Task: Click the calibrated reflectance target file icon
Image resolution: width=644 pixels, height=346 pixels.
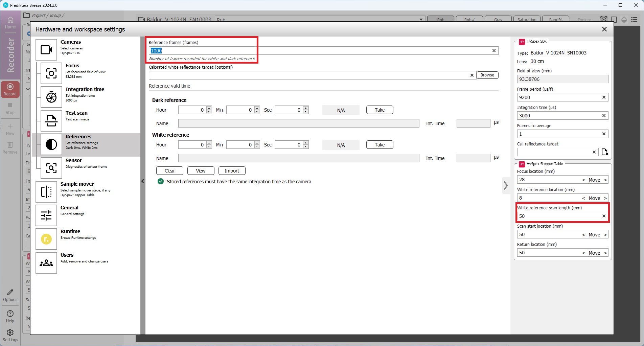Action: click(x=605, y=152)
